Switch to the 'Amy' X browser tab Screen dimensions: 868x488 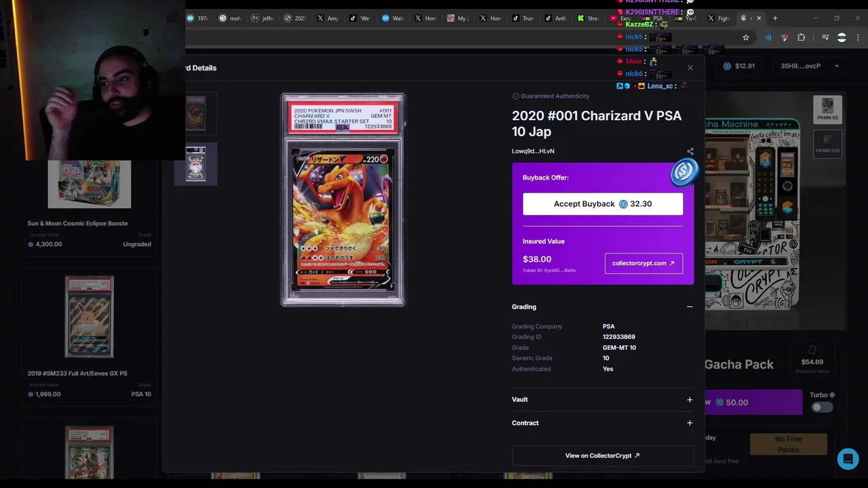coord(328,18)
